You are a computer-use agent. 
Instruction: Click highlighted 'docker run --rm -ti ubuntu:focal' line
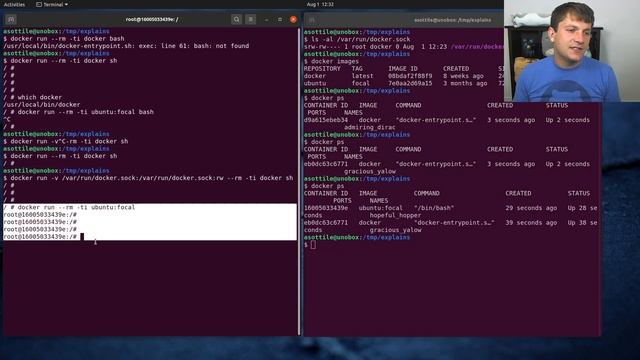[69, 207]
